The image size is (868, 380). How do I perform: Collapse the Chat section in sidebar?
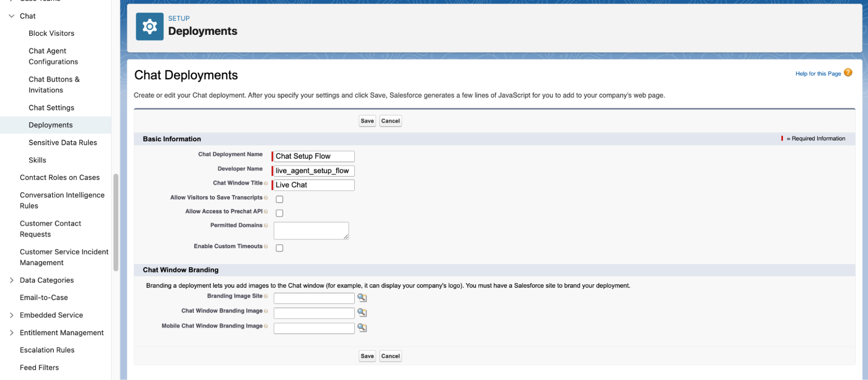point(12,16)
